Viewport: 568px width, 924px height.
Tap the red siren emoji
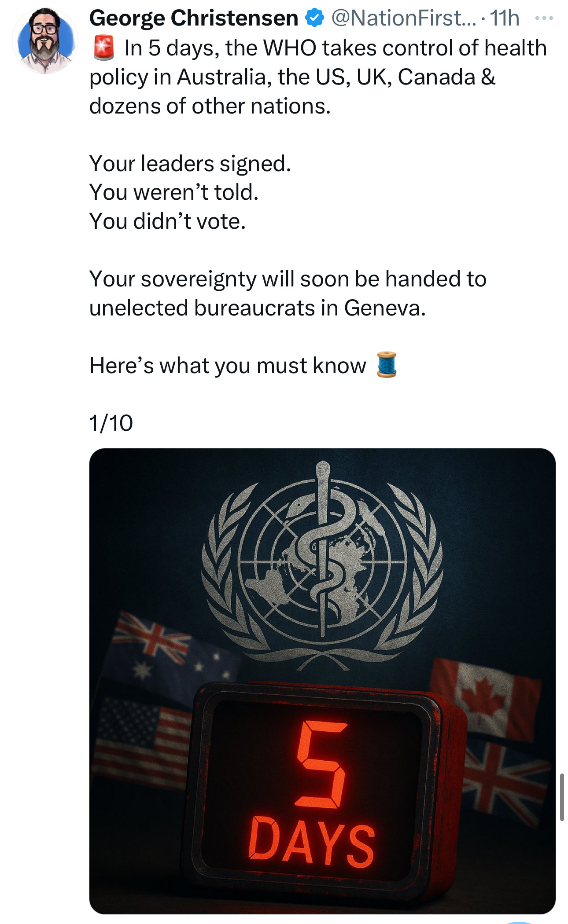(x=104, y=48)
